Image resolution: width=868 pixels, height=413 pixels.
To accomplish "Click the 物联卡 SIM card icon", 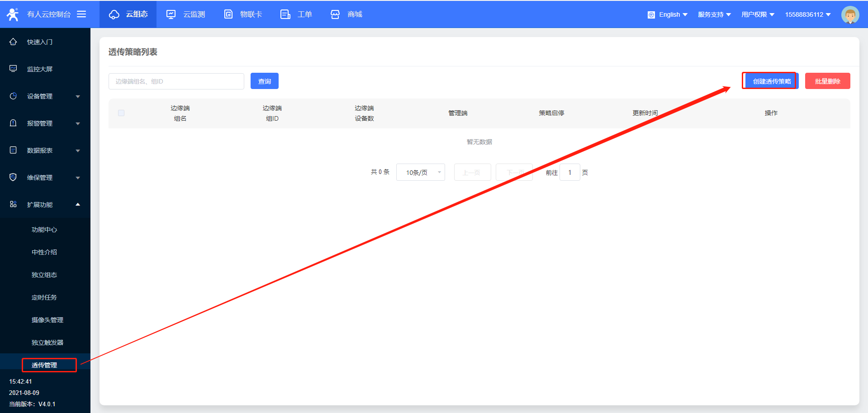I will (228, 14).
